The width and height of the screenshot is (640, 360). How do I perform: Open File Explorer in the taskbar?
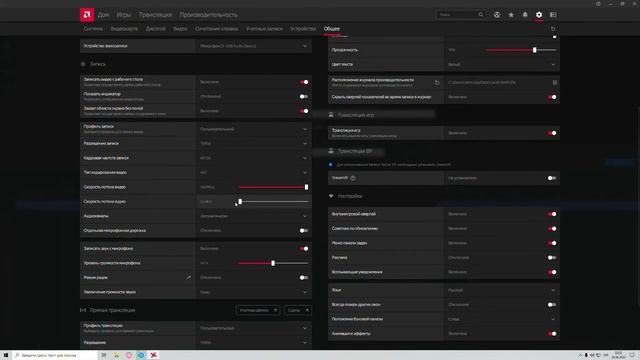point(116,355)
